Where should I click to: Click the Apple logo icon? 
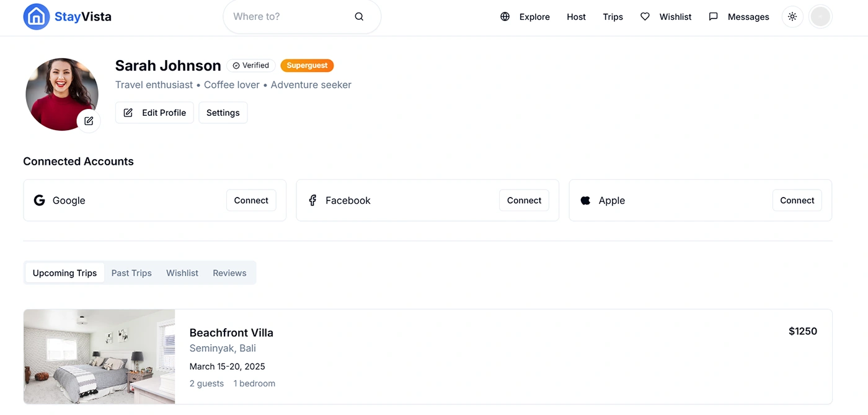[x=585, y=200]
